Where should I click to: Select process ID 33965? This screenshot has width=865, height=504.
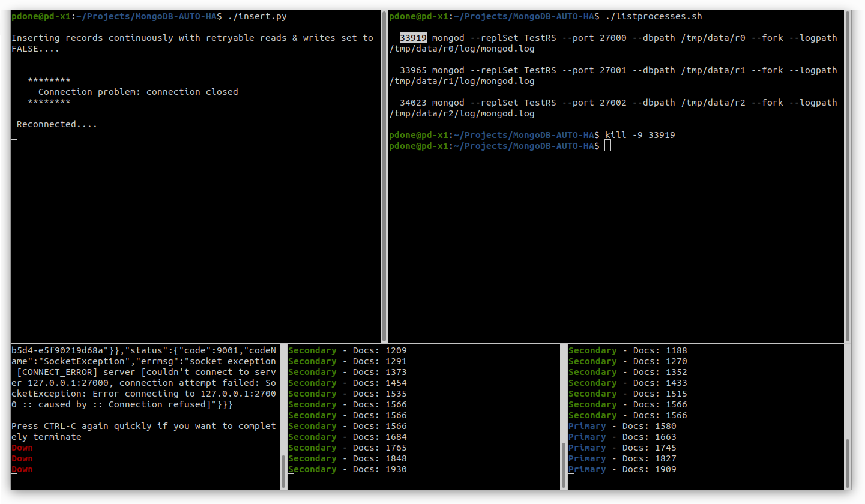tap(413, 70)
